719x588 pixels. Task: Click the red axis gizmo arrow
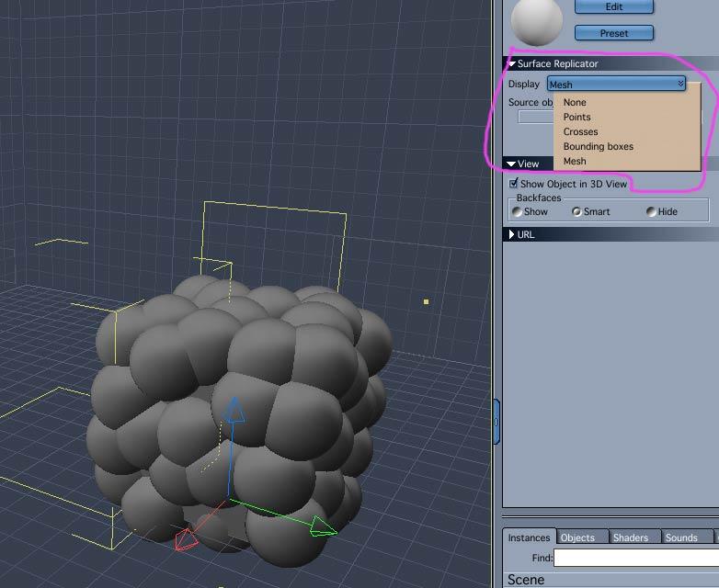tap(186, 540)
